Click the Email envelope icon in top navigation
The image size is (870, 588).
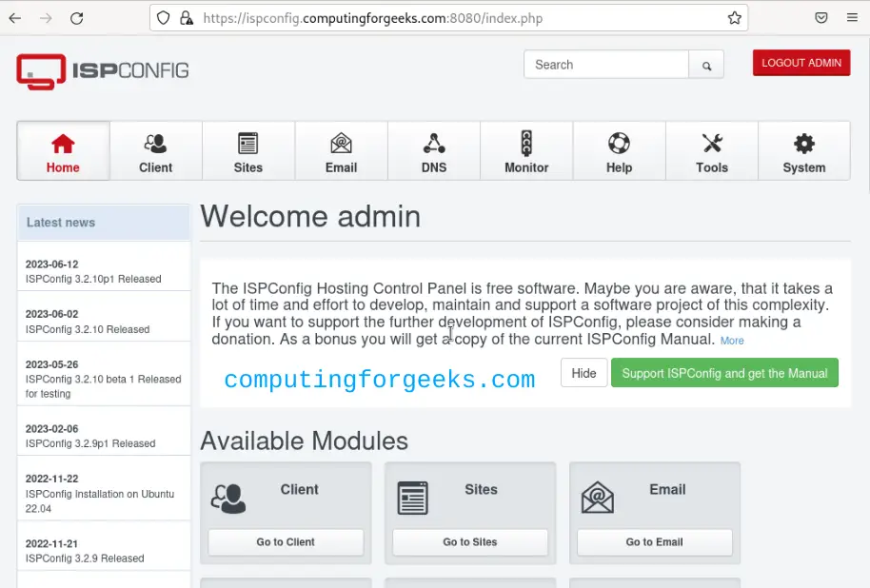point(341,144)
